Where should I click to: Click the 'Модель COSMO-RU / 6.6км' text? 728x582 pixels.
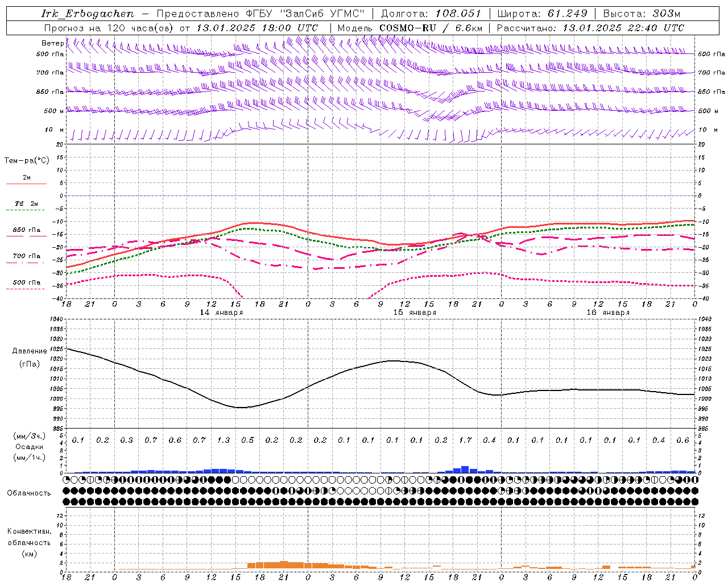[409, 28]
